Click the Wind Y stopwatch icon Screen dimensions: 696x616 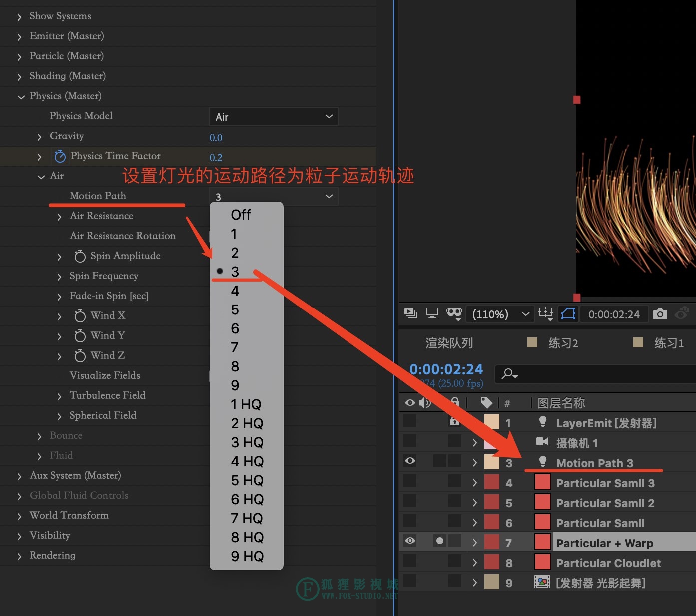click(x=80, y=336)
